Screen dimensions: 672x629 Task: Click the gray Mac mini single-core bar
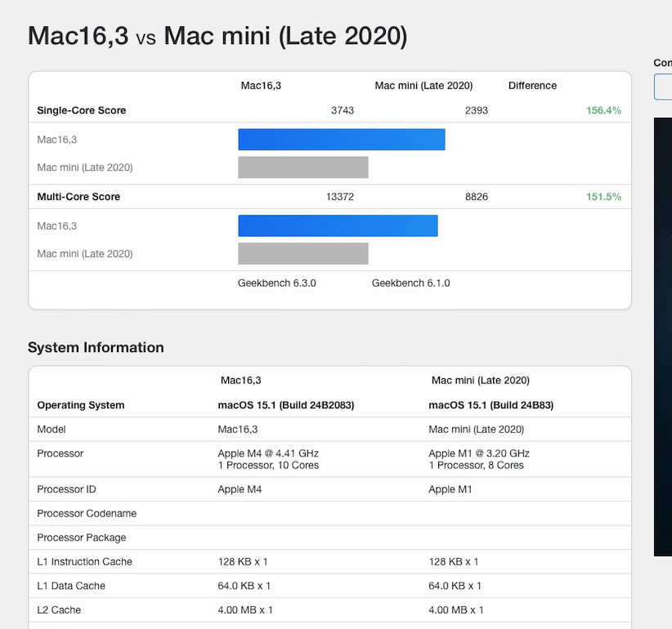[x=302, y=167]
